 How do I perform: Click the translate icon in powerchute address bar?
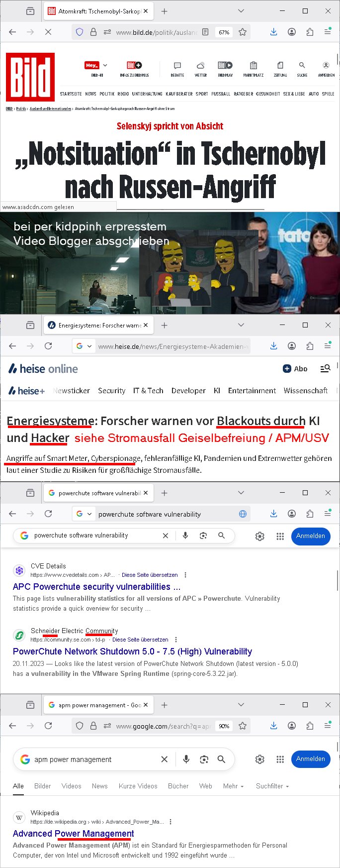(x=243, y=514)
